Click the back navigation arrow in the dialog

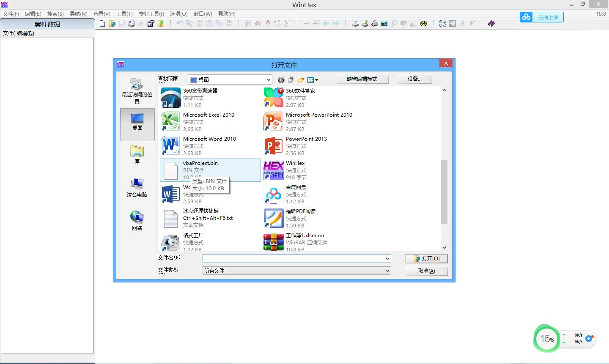(x=280, y=79)
